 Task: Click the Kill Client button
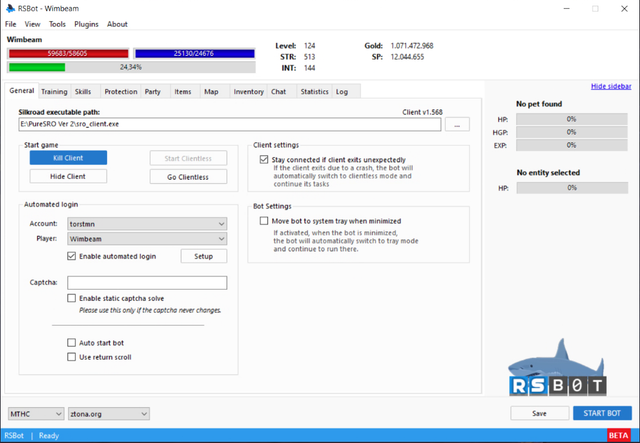click(68, 158)
